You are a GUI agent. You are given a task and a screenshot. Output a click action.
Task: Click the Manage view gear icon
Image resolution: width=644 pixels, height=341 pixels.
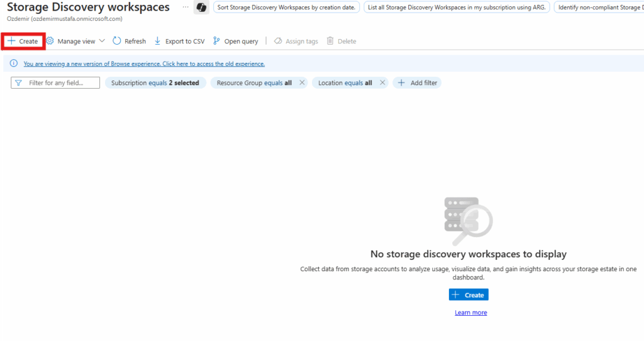50,41
